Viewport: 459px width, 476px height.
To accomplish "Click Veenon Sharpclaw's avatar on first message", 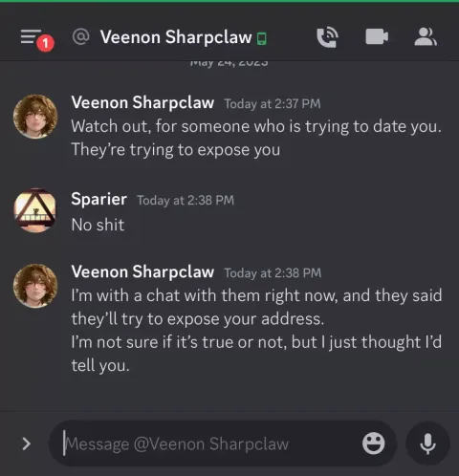I will pyautogui.click(x=35, y=117).
